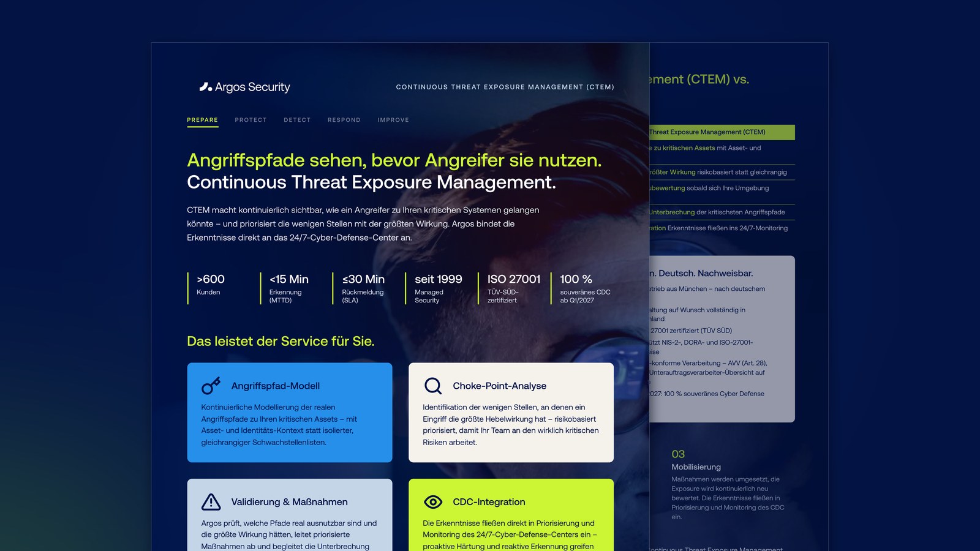The height and width of the screenshot is (551, 980).
Task: Click back-page row 'Erkenntnisse fließen ins 24/7-Monitoring'
Action: point(719,228)
